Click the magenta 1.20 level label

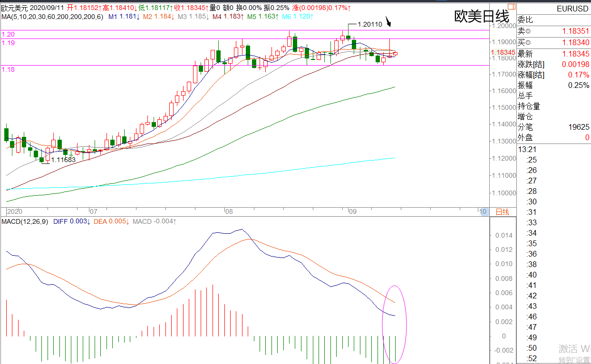tap(8, 34)
